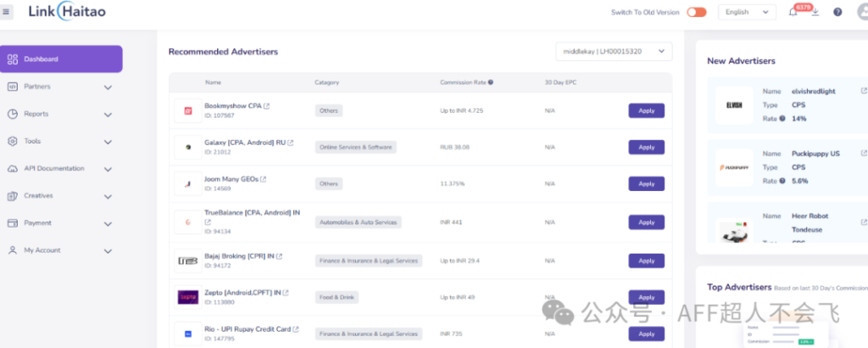This screenshot has height=348, width=868.
Task: Apply to Bookmyshow CPA advertiser
Action: pos(646,111)
